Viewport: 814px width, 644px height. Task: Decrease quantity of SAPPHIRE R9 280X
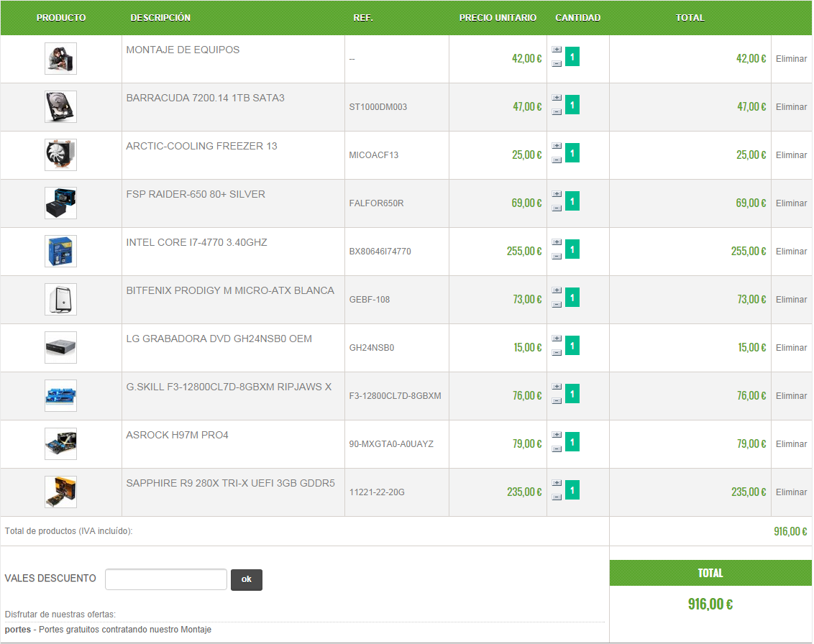[x=557, y=497]
